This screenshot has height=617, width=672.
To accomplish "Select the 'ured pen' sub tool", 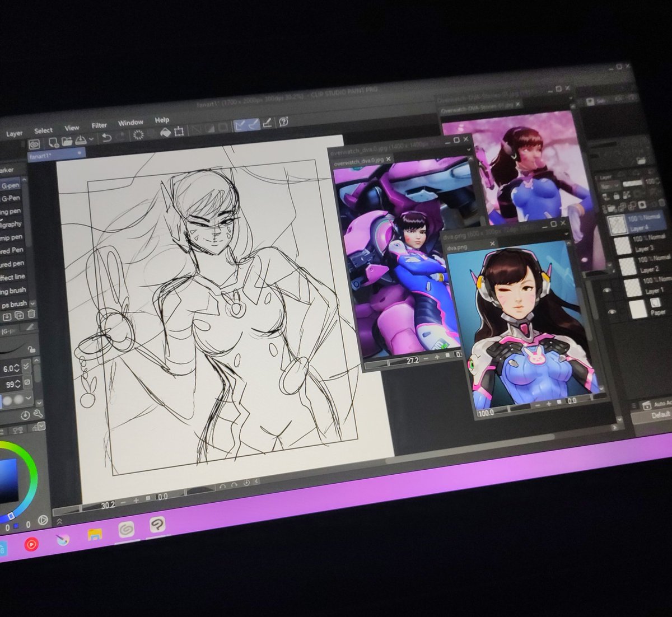I will (x=12, y=264).
